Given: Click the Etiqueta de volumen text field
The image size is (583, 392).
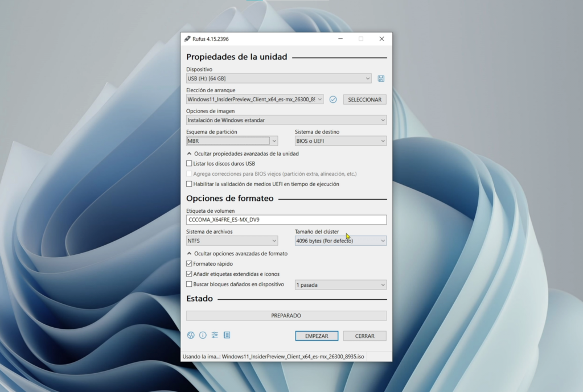Looking at the screenshot, I should point(286,220).
